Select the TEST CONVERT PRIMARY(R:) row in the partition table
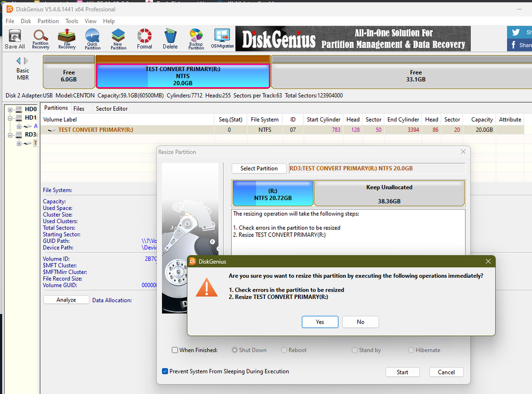532x394 pixels. coord(282,130)
